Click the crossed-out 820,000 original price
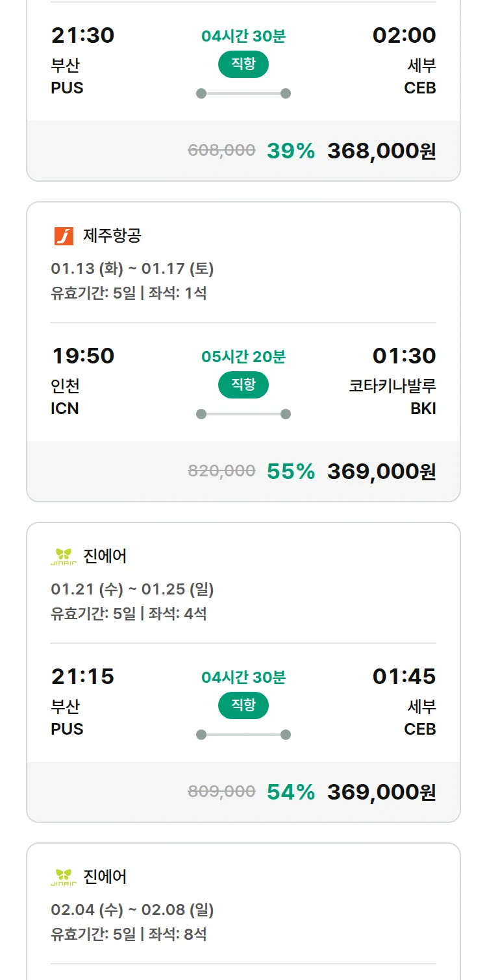 (221, 471)
